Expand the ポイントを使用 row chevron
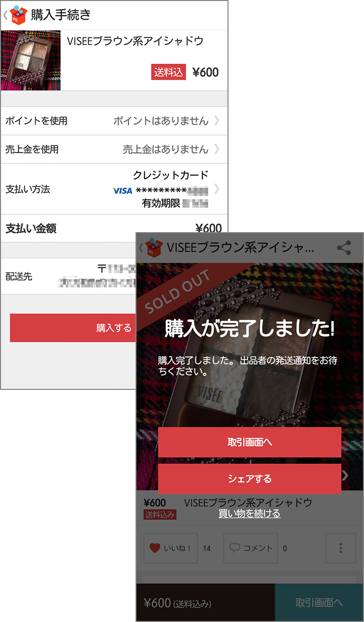 pyautogui.click(x=217, y=121)
